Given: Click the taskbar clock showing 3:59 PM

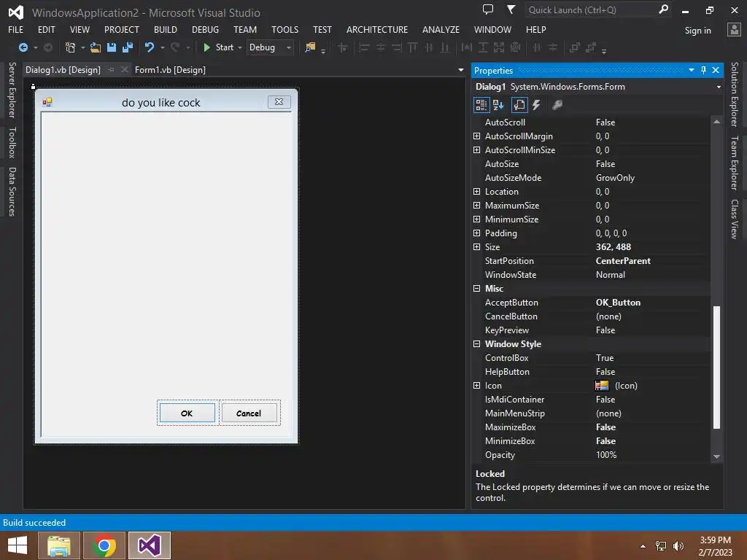Looking at the screenshot, I should 715,540.
